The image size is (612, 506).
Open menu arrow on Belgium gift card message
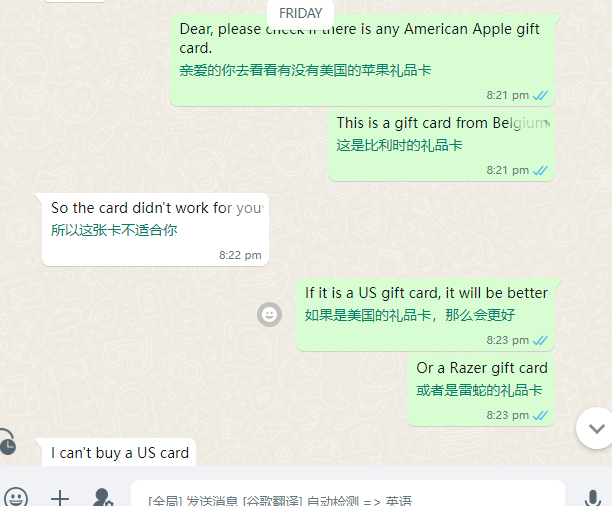pos(547,123)
